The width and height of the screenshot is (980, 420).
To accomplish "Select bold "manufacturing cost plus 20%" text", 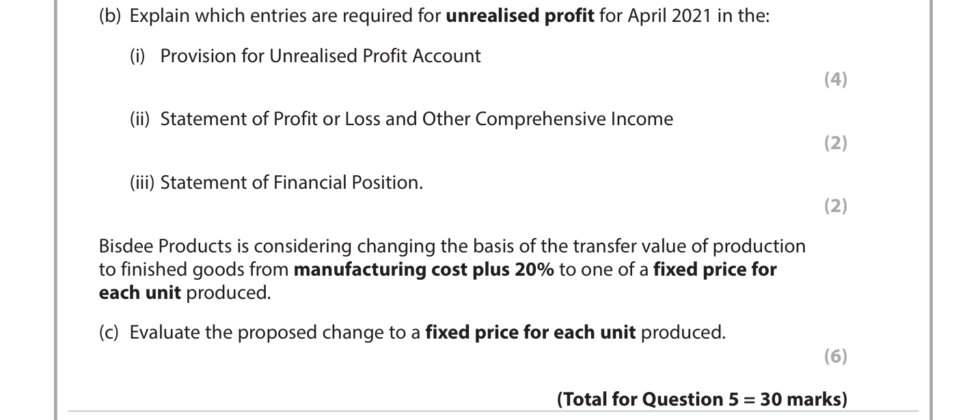I will tap(423, 270).
